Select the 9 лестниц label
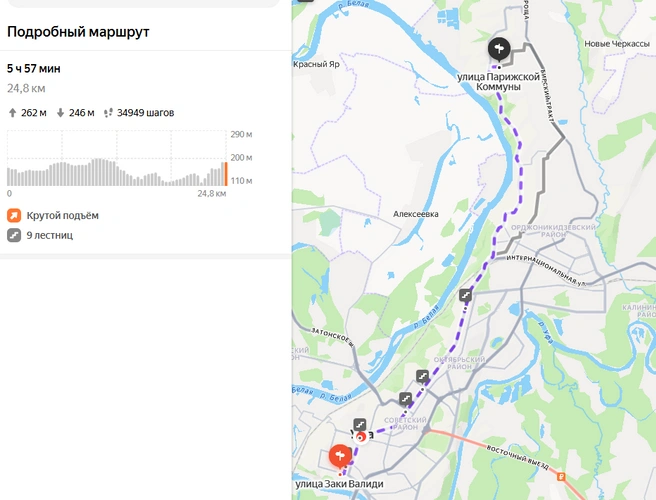 pos(50,235)
